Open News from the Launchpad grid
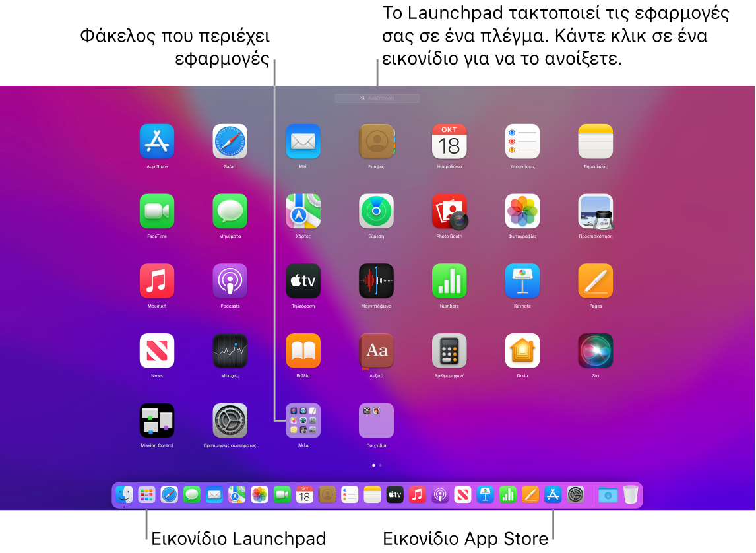 click(157, 350)
